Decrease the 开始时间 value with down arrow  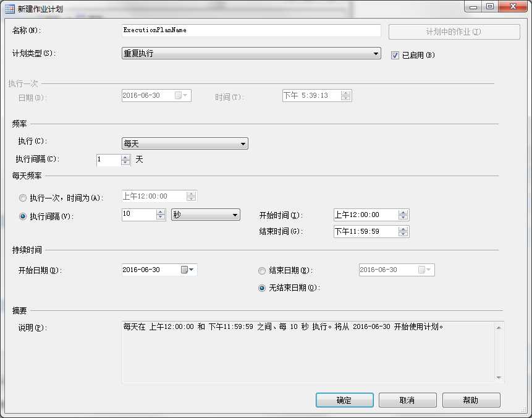[403, 217]
